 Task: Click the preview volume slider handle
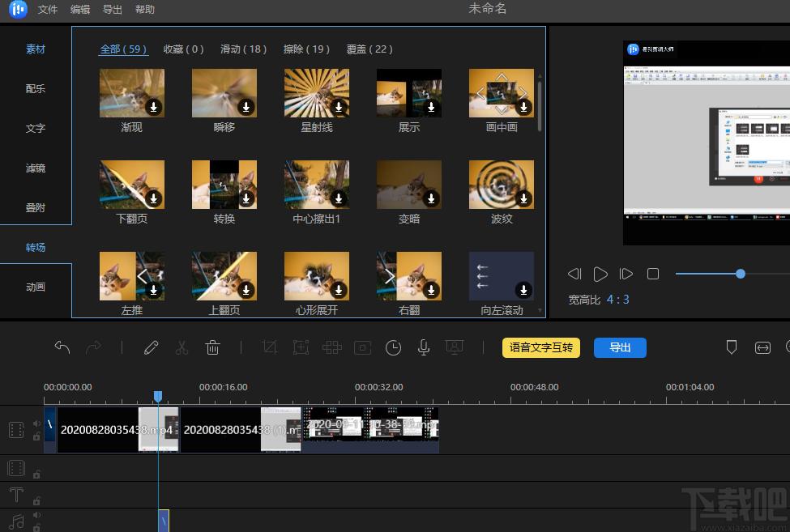point(740,274)
